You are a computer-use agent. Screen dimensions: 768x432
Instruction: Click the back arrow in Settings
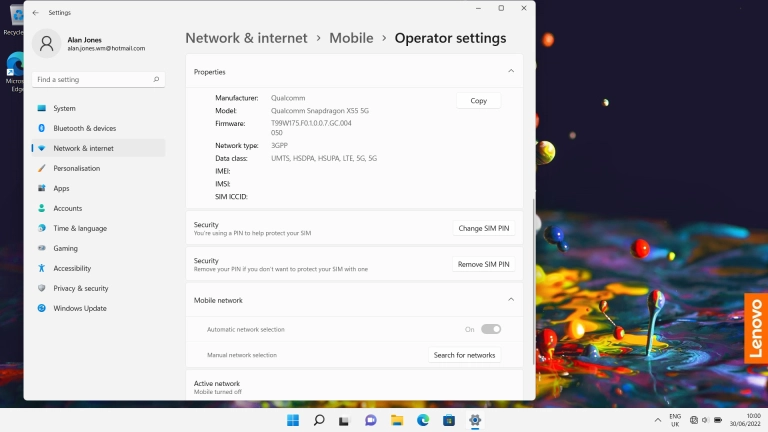[x=36, y=13]
